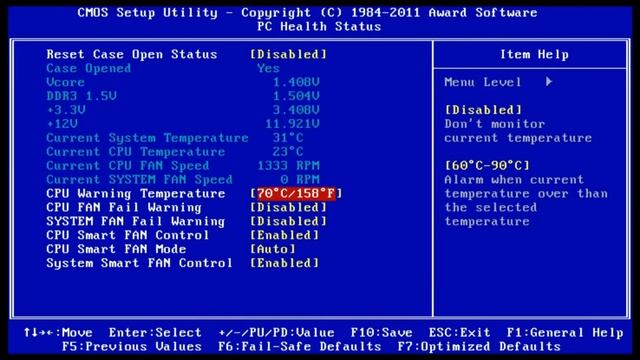Click the Menu Level text
This screenshot has height=360, width=640.
point(483,82)
